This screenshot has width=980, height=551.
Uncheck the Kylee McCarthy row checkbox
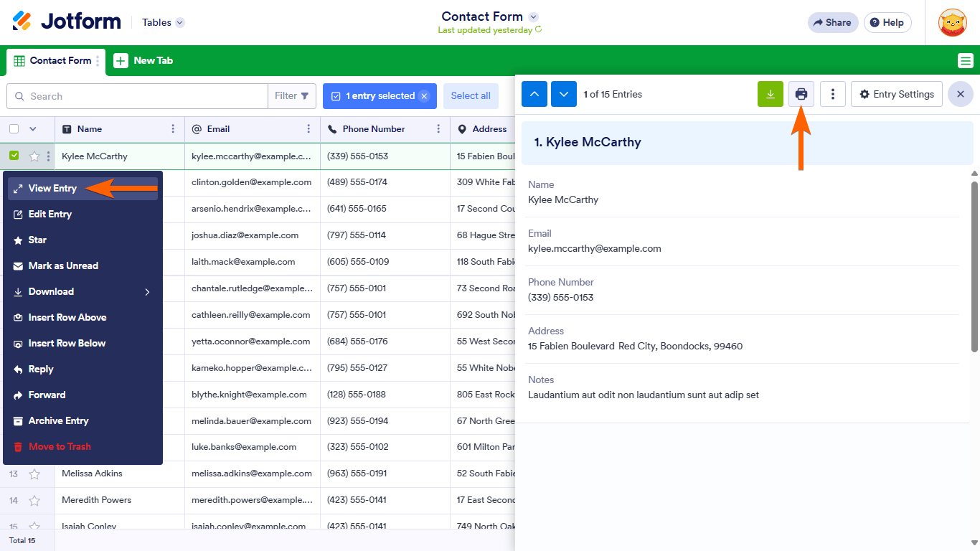14,156
